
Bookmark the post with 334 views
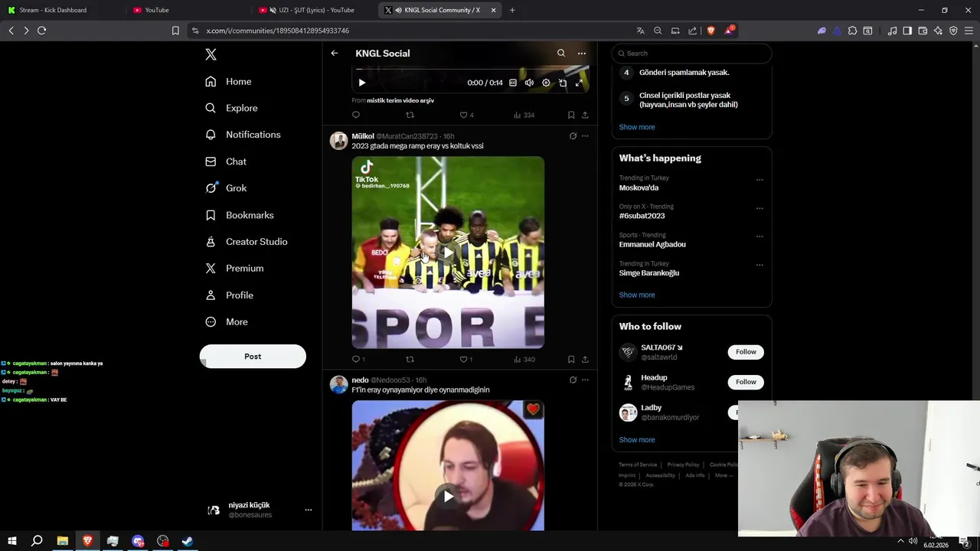(571, 115)
